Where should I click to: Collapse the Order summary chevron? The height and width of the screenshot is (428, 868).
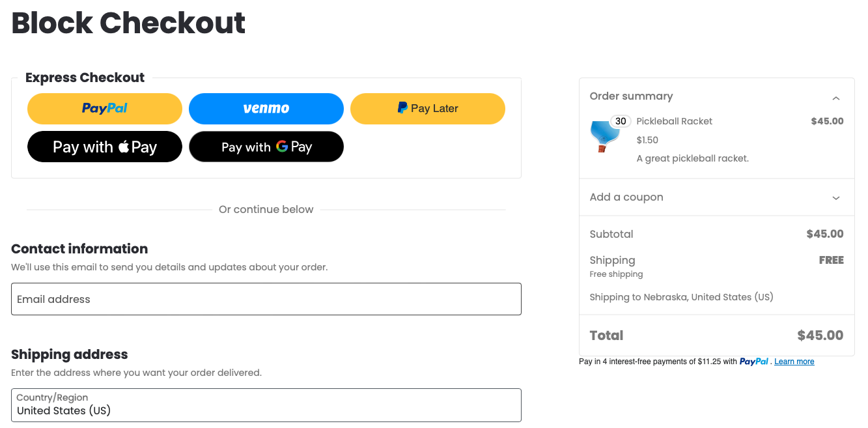point(836,98)
